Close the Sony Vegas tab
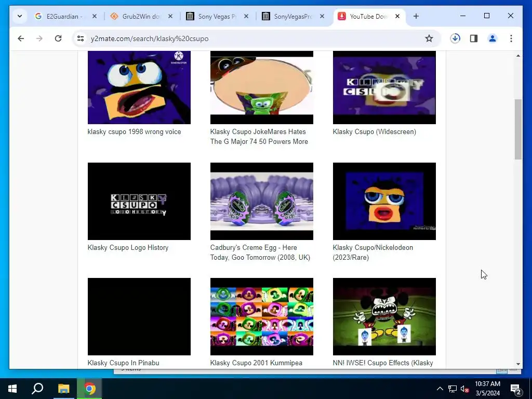The width and height of the screenshot is (532, 399). coord(246,16)
